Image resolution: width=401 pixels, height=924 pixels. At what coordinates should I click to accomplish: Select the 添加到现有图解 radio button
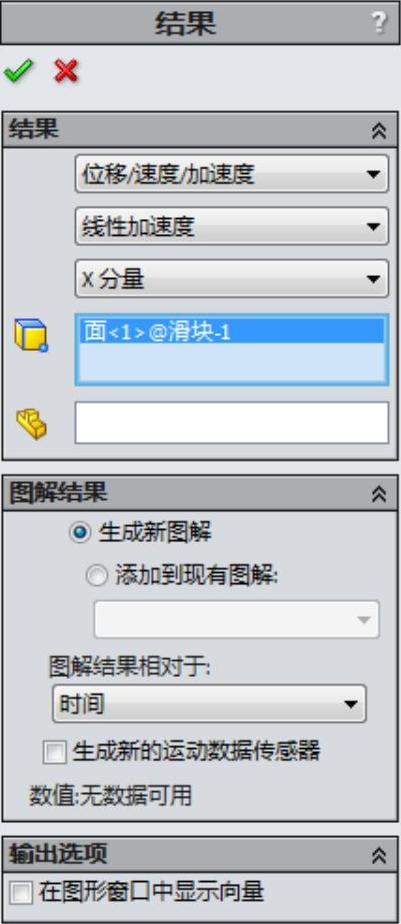(97, 575)
